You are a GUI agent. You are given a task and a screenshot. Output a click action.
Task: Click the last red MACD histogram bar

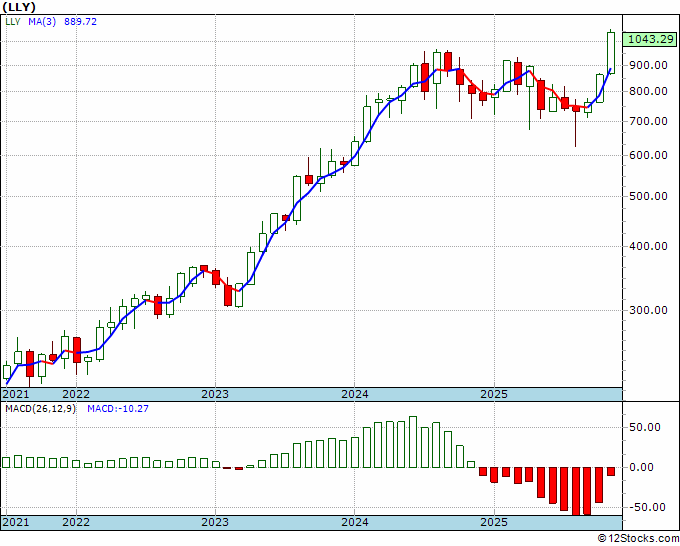click(x=611, y=471)
